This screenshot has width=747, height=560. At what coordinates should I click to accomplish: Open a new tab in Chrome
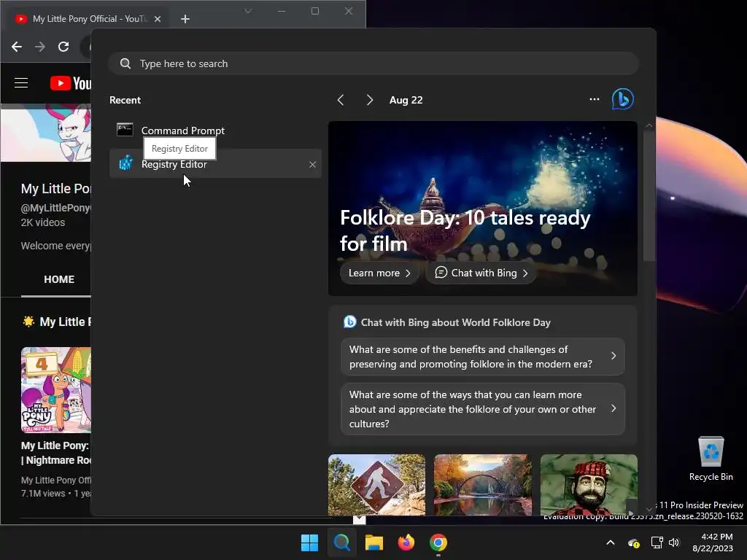click(185, 18)
